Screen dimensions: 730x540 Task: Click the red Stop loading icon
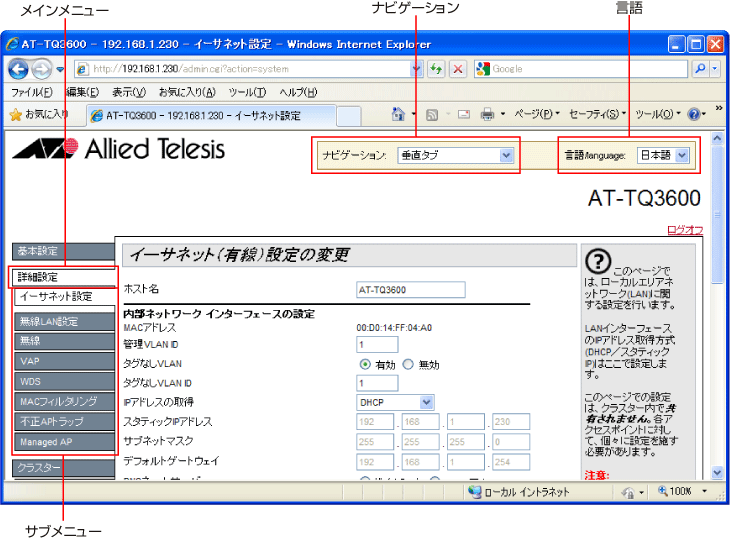click(x=458, y=69)
